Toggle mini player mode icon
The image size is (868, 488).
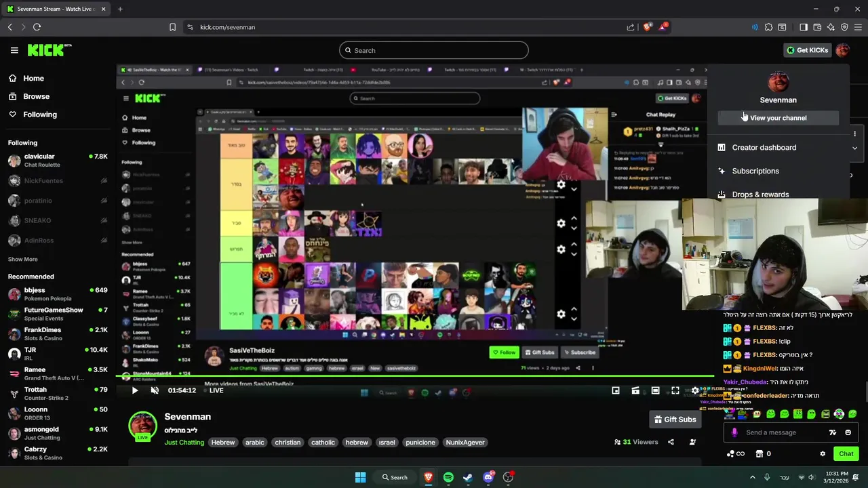tap(616, 390)
